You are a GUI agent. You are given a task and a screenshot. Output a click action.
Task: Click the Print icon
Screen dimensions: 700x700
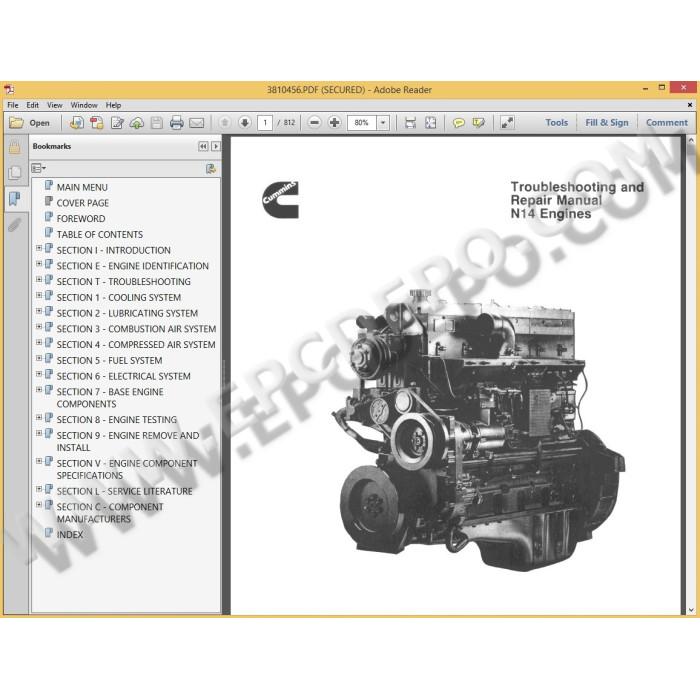177,122
